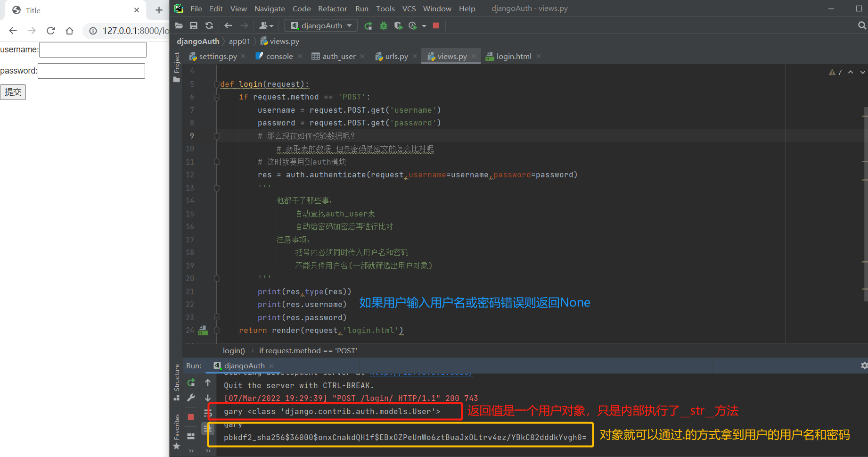
Task: Click the wrench icon in Run panel
Action: (x=191, y=398)
